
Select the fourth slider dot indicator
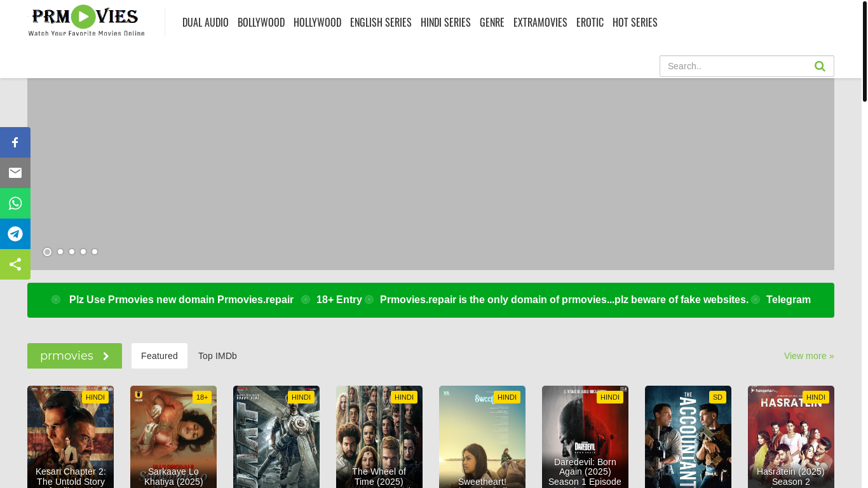(83, 252)
